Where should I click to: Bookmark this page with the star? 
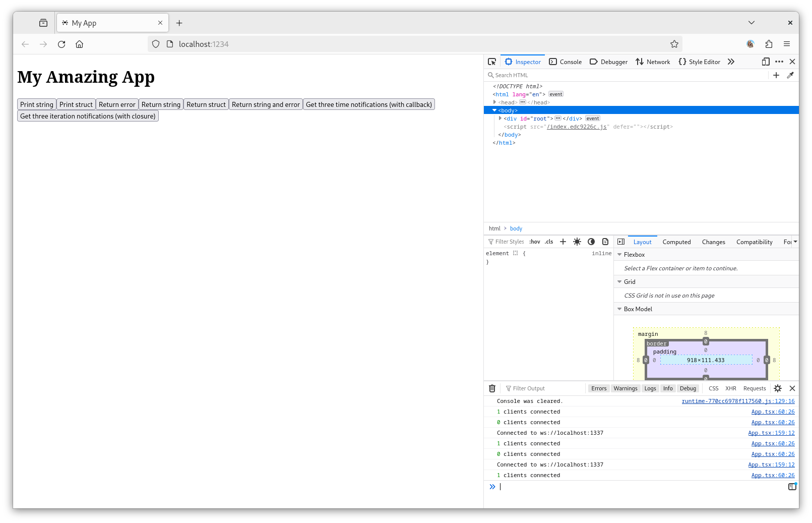pos(674,44)
